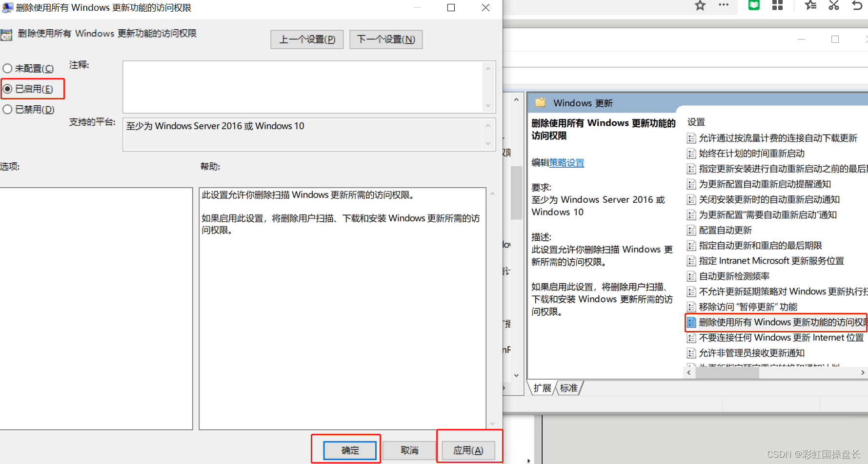Click the icon for 自动更新检测频率
868x464 pixels.
click(691, 276)
